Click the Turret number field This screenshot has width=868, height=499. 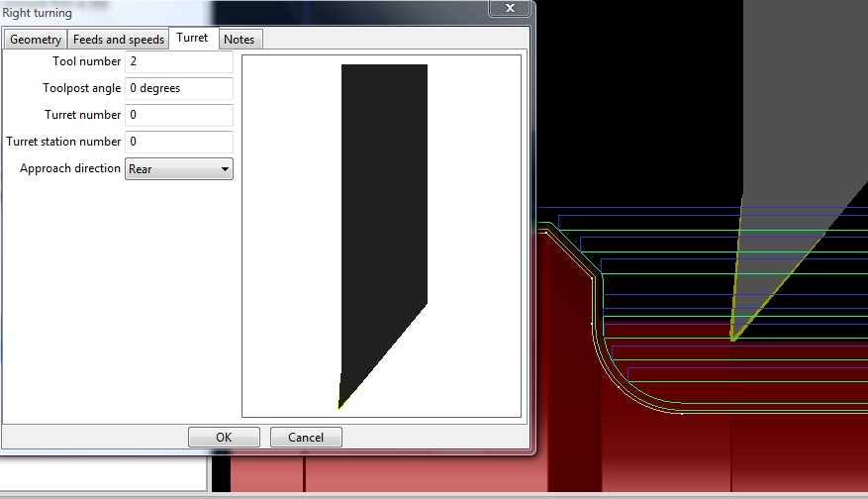coord(179,115)
